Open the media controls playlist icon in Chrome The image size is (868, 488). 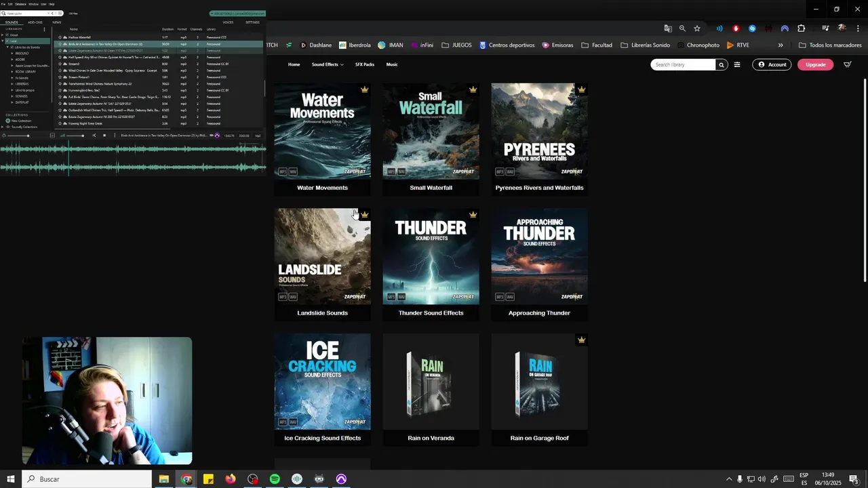[825, 28]
